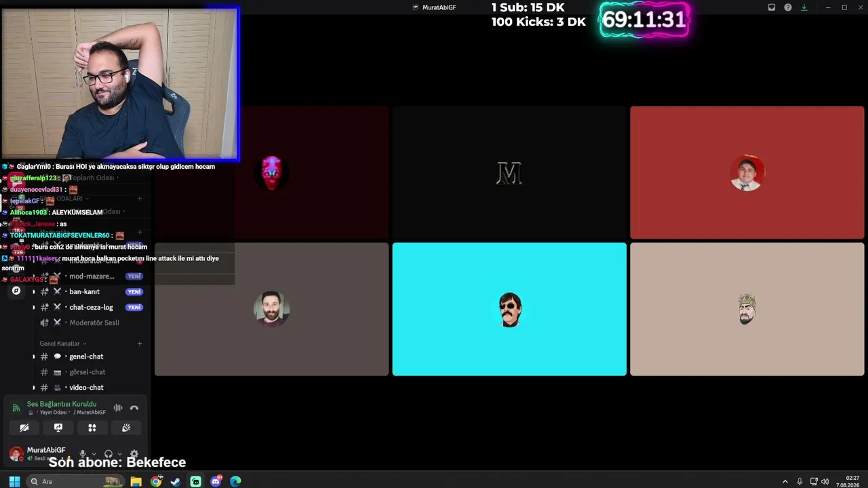Select the M logo participant tile
The width and height of the screenshot is (868, 488).
point(509,172)
